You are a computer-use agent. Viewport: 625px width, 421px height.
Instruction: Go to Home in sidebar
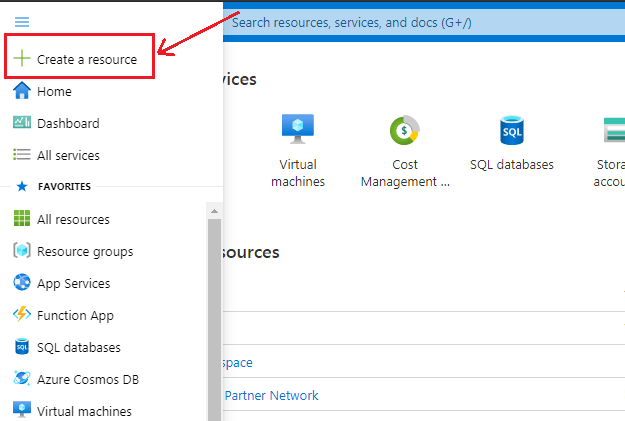click(x=54, y=91)
